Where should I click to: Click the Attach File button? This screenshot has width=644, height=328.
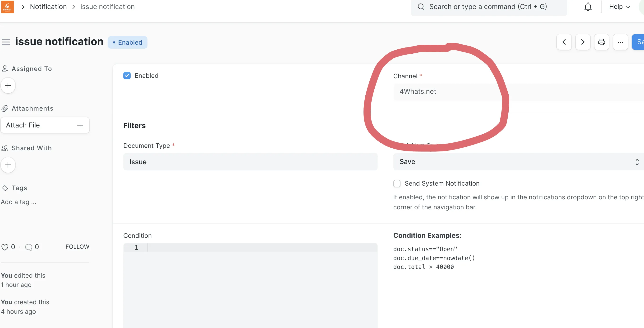(x=45, y=125)
